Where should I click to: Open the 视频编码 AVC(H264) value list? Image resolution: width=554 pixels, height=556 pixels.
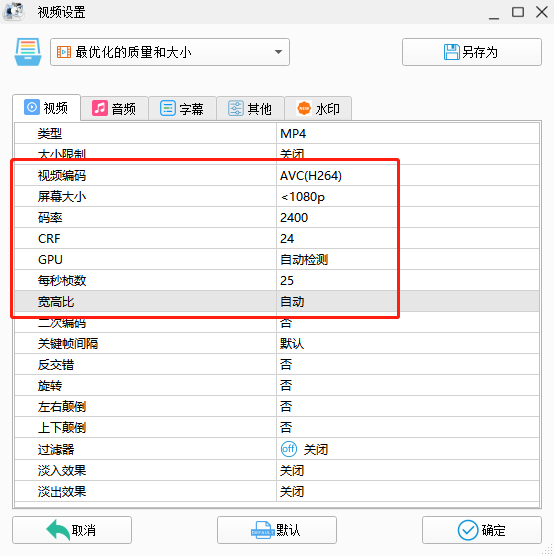pyautogui.click(x=408, y=176)
